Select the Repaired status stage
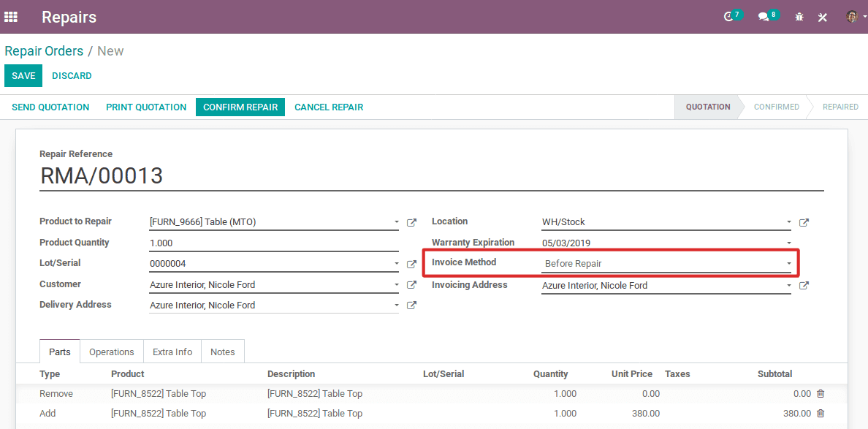 840,107
